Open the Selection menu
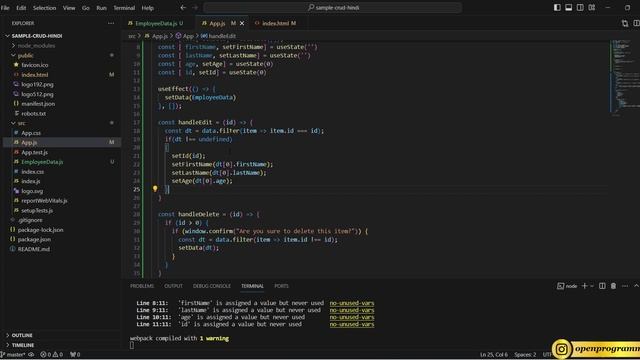Screen dimensions: 640x360 44,8
